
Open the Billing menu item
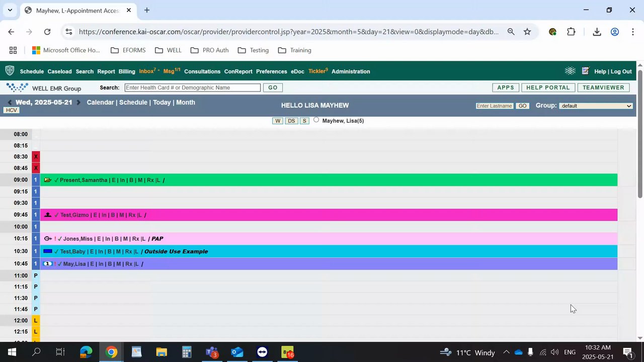[127, 71]
